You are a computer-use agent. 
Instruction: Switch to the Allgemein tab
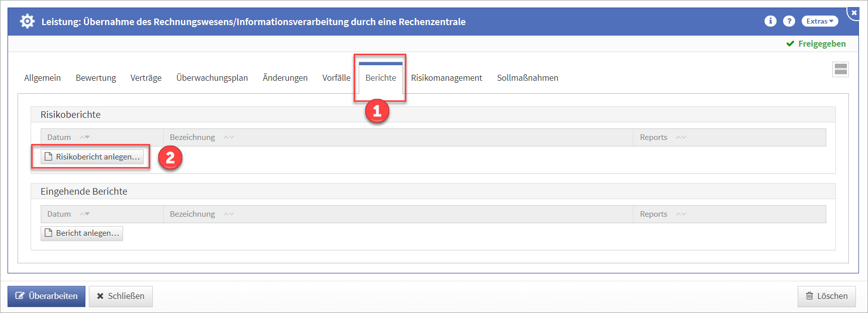tap(42, 78)
